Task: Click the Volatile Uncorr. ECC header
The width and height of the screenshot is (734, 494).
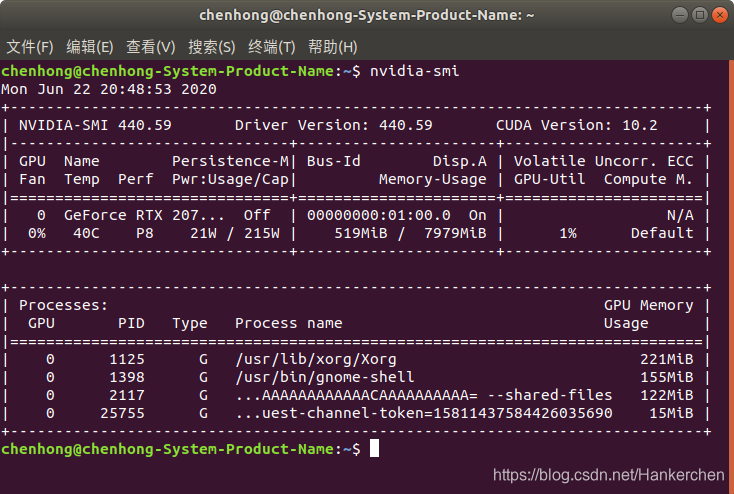Action: [603, 162]
